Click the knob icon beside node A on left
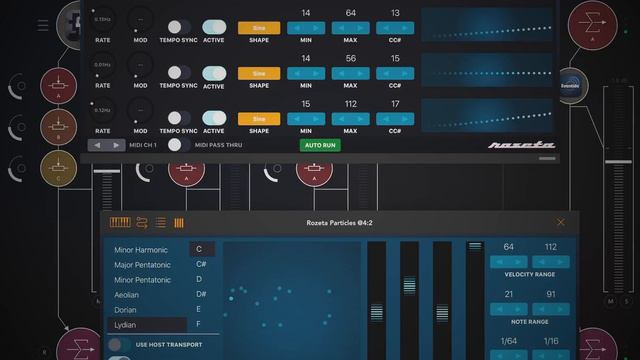Viewport: 640px width, 360px height. [x=17, y=86]
